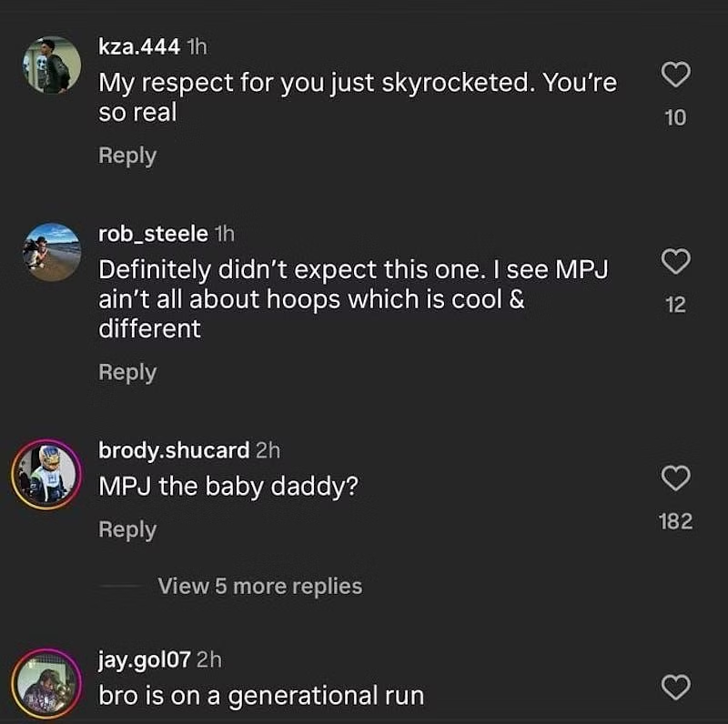View the 182 likes on brody.shucard's comment

pyautogui.click(x=674, y=520)
